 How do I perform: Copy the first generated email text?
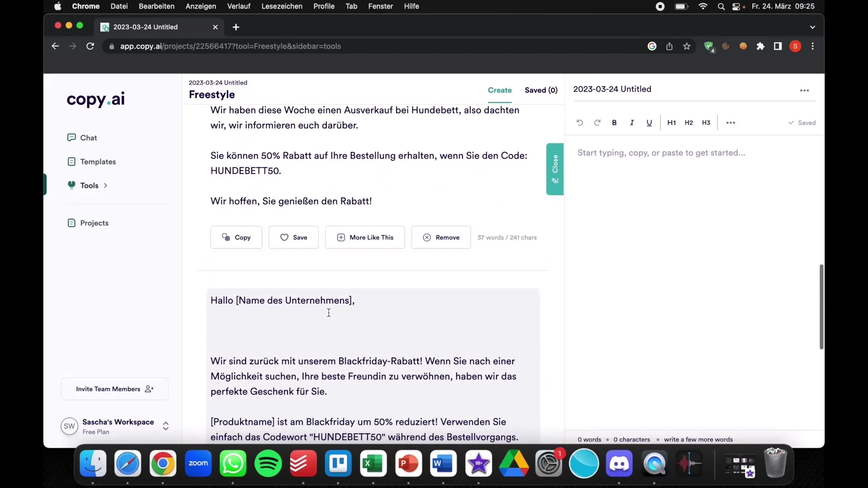[x=236, y=237]
